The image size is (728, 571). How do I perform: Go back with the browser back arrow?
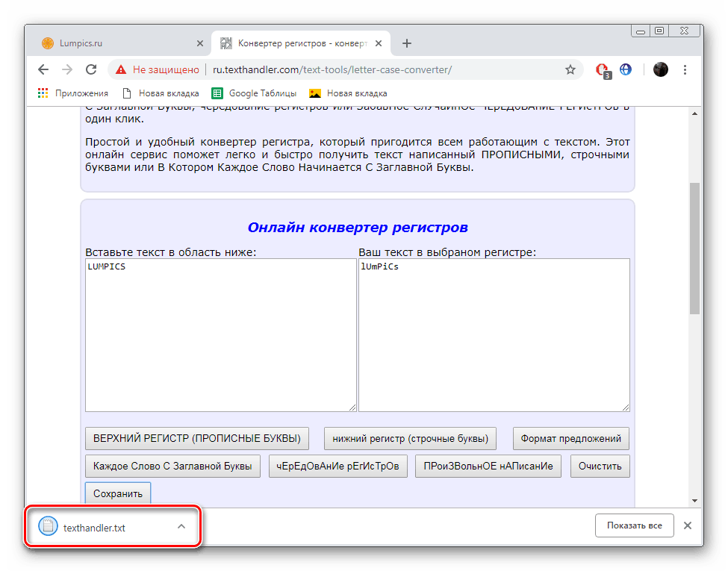coord(43,69)
